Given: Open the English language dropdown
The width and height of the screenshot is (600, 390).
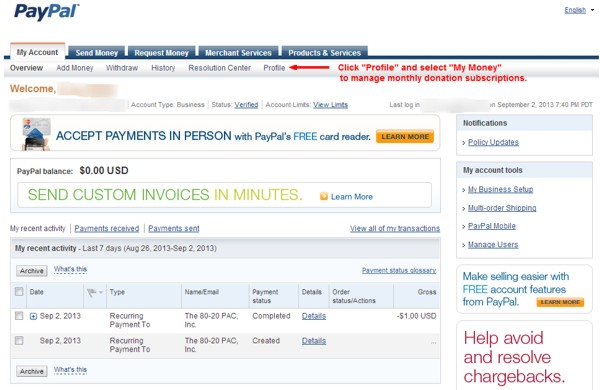Looking at the screenshot, I should pos(579,10).
